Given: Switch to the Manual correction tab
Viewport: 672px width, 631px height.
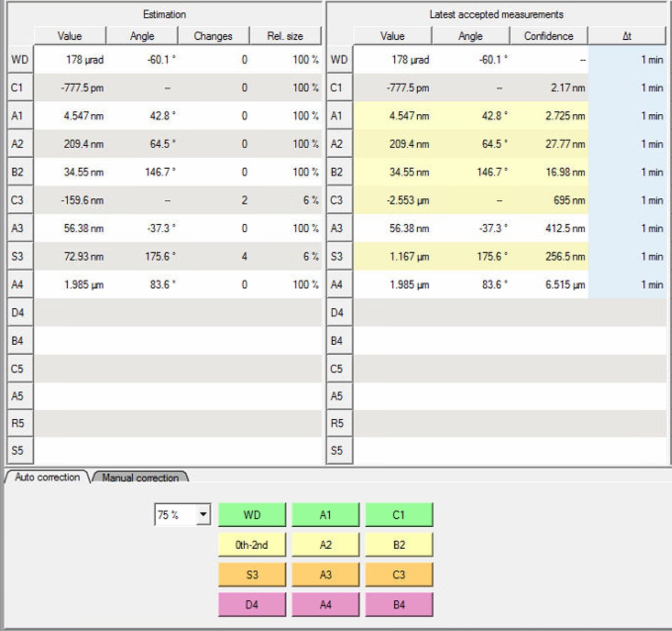Looking at the screenshot, I should [140, 477].
